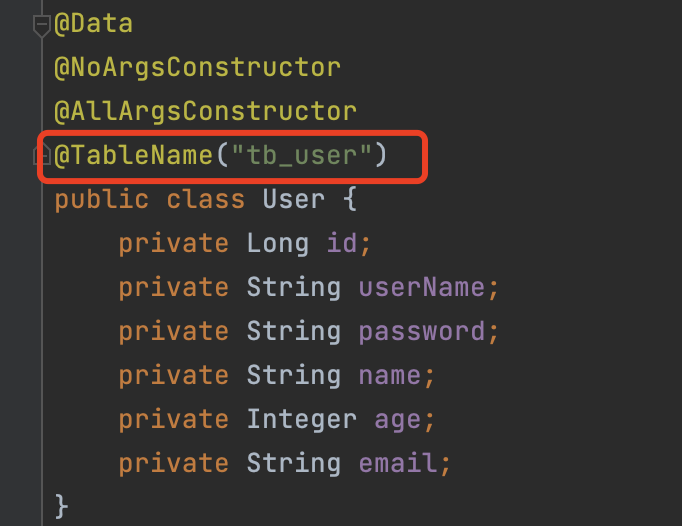This screenshot has height=526, width=682.
Task: Click the String type before email
Action: coord(294,463)
